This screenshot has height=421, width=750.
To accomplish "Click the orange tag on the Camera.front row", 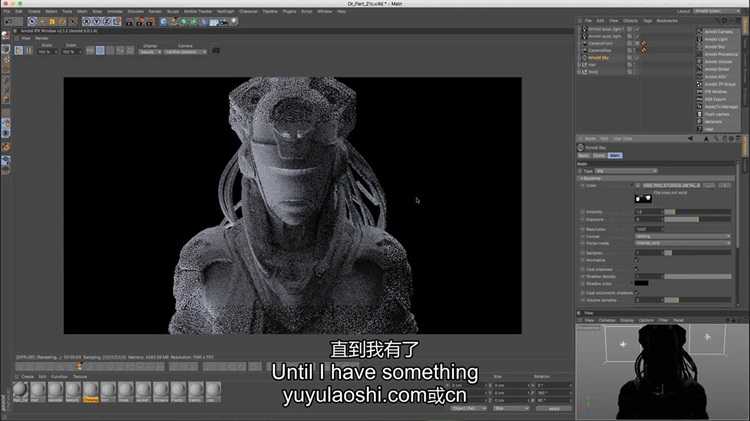I will coord(644,43).
